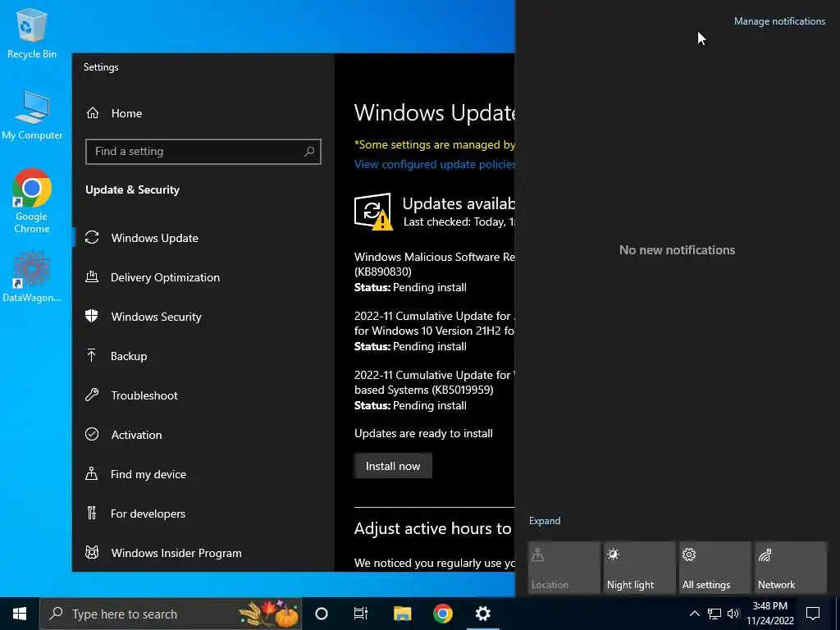
Task: Click the network tray icon
Action: pos(714,614)
